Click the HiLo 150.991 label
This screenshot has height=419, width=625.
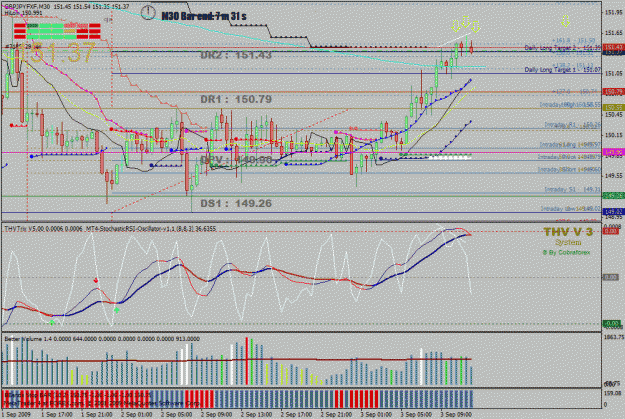24,13
